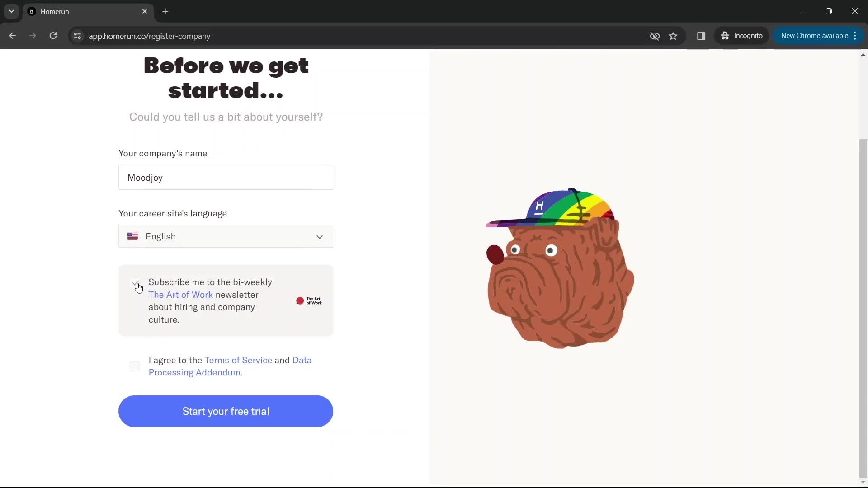The width and height of the screenshot is (868, 488).
Task: Check the Terms of Service agreement box
Action: [135, 366]
